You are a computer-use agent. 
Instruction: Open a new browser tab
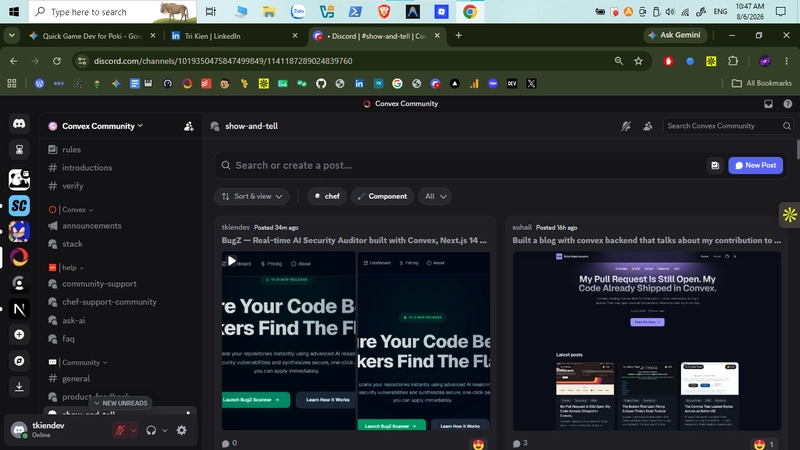coord(458,35)
